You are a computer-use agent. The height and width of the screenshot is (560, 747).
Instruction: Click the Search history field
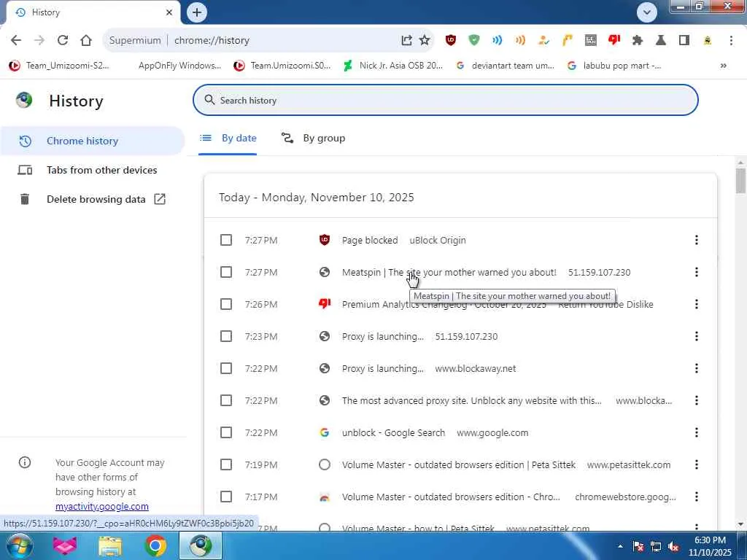coord(446,100)
